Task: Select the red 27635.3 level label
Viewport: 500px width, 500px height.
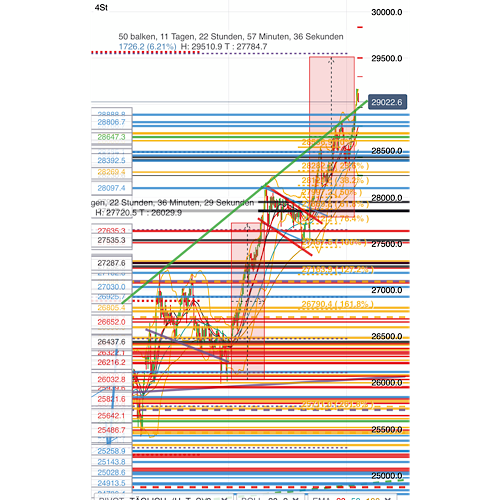Action: coord(111,231)
